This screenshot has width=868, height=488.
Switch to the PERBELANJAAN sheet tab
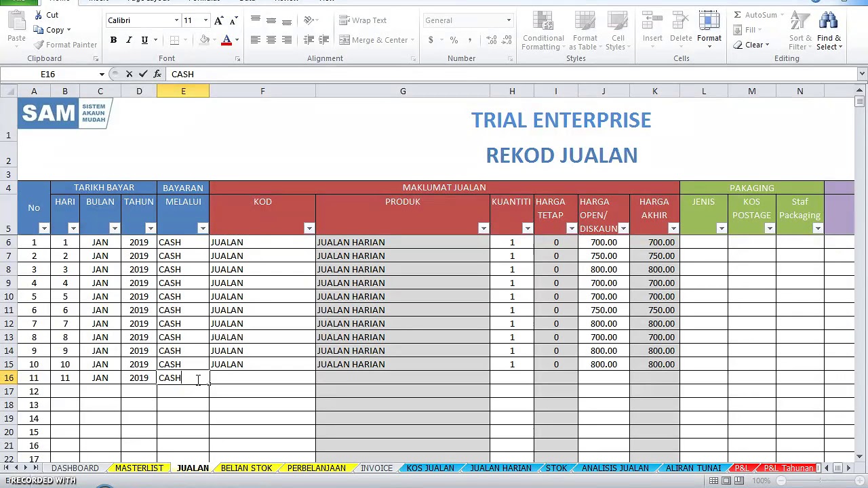(316, 468)
